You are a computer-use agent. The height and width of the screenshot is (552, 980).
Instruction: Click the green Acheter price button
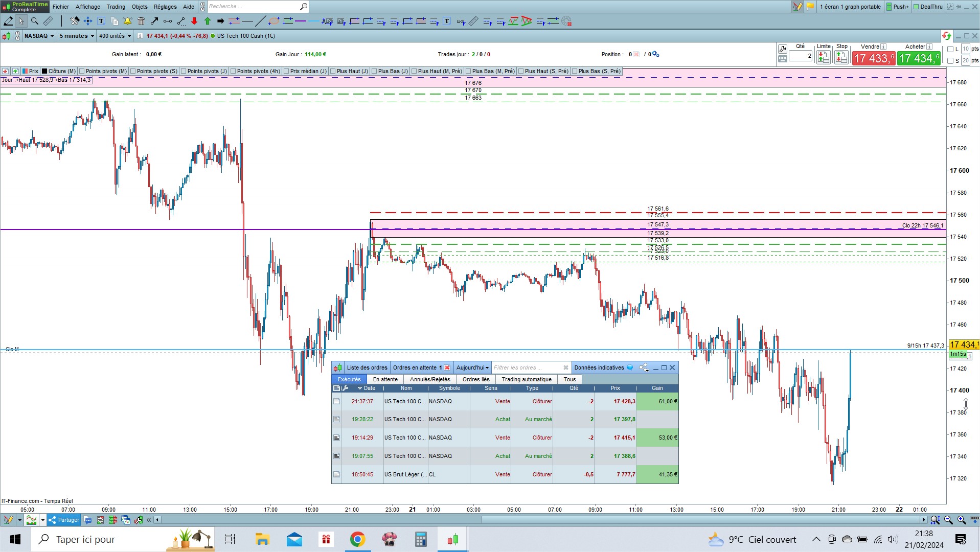[919, 58]
